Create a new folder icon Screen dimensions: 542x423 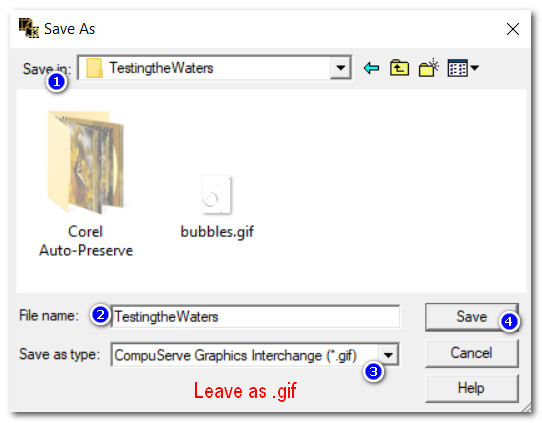tap(429, 68)
